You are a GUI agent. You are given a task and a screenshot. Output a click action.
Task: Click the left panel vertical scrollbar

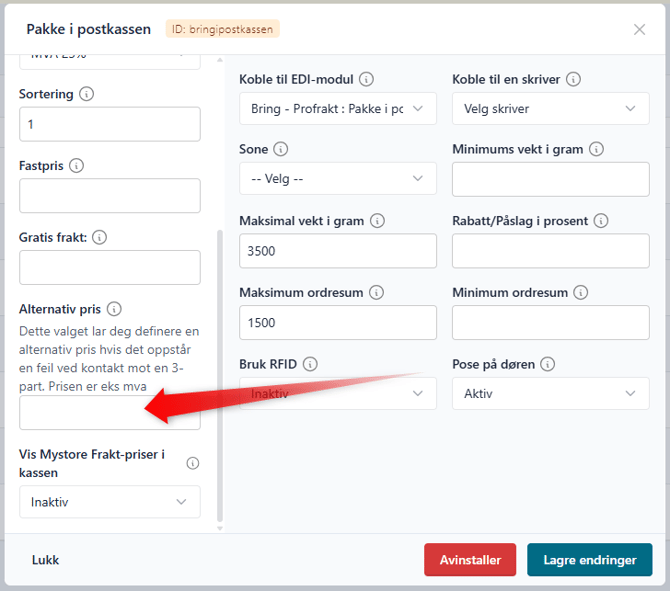tap(220, 376)
